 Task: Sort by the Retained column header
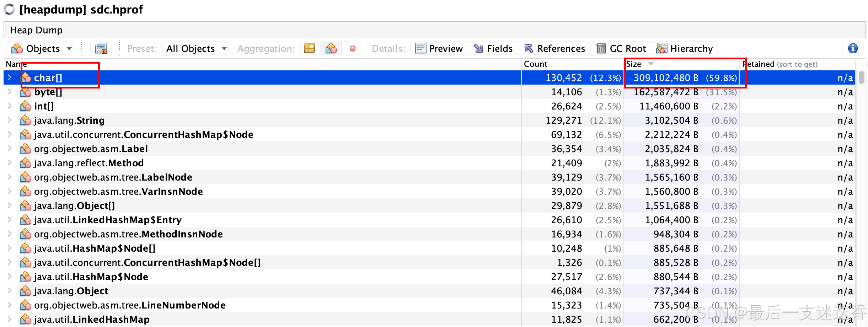click(798, 64)
